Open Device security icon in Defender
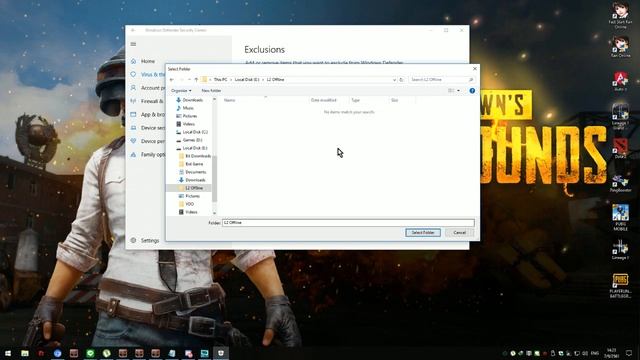Screen dimensions: 640x360 tap(133, 128)
